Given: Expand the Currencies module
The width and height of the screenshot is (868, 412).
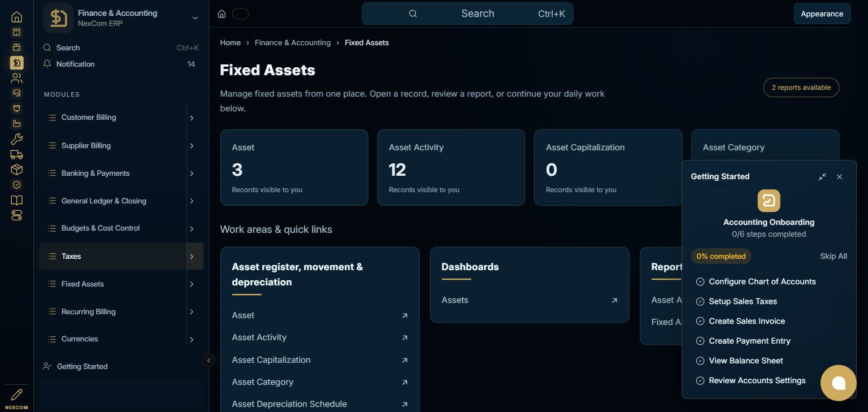Looking at the screenshot, I should (x=192, y=340).
